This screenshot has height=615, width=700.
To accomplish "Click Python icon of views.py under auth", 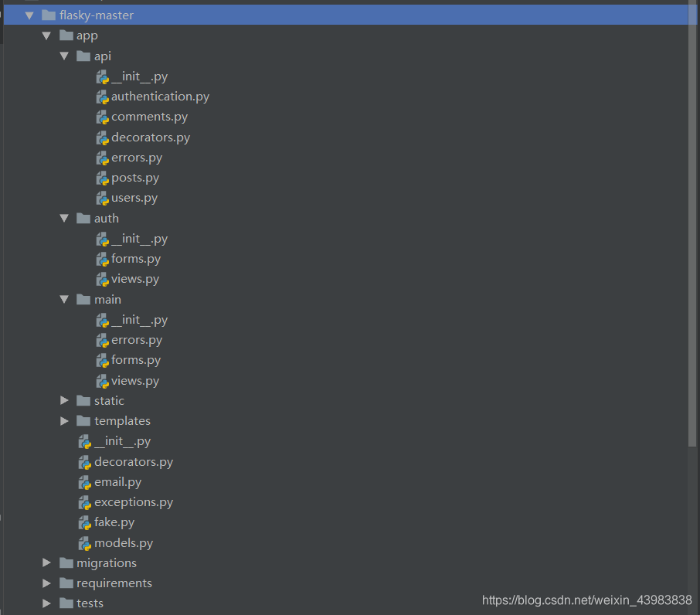I will 103,280.
